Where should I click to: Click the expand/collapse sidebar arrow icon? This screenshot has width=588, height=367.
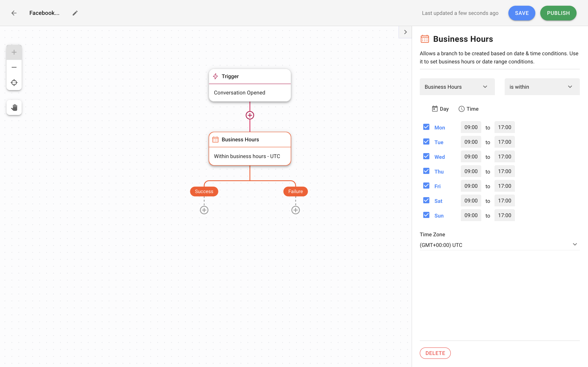coord(405,32)
